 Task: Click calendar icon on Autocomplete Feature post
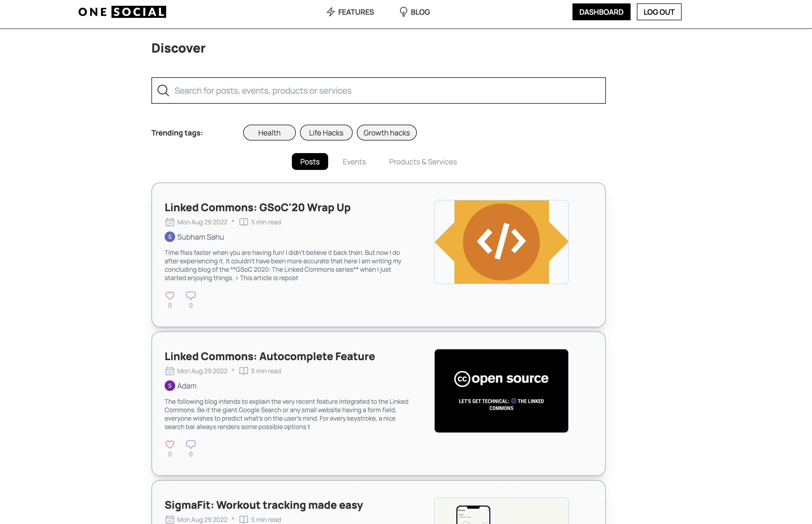coord(170,371)
